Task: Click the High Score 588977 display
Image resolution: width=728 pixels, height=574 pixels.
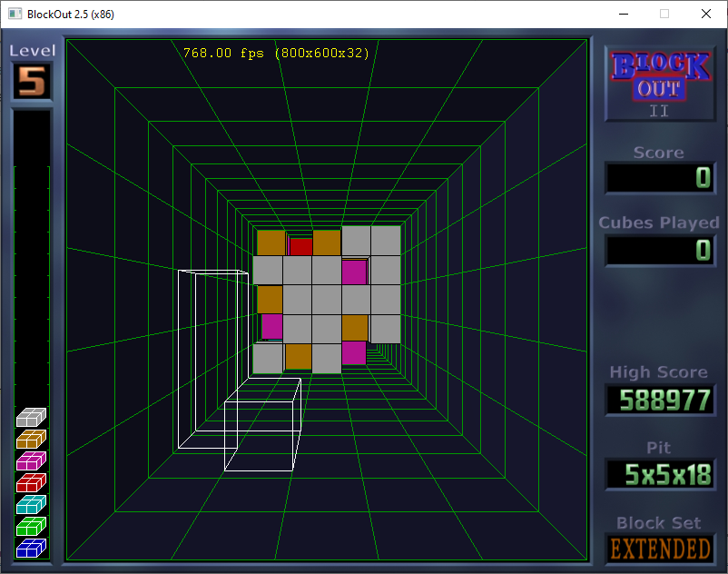Action: point(660,400)
